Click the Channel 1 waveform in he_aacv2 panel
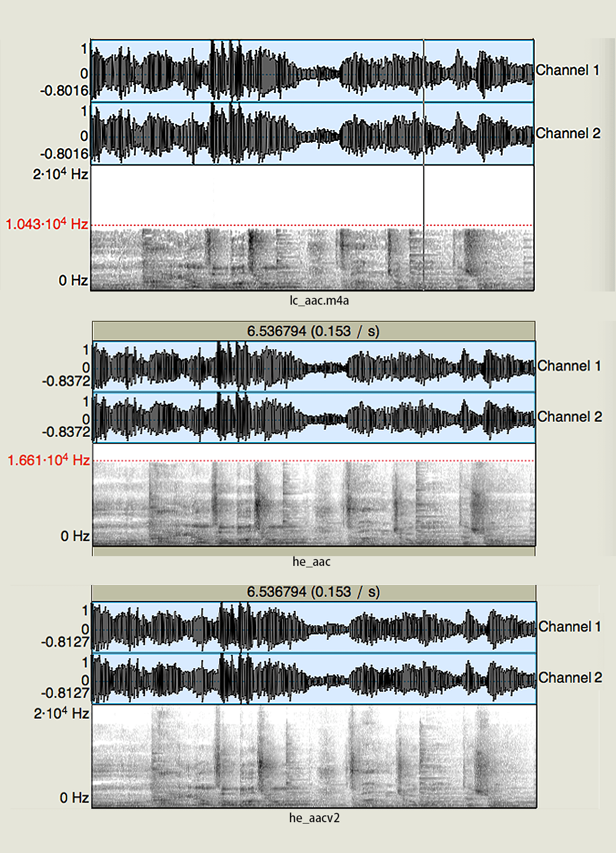 pos(313,627)
